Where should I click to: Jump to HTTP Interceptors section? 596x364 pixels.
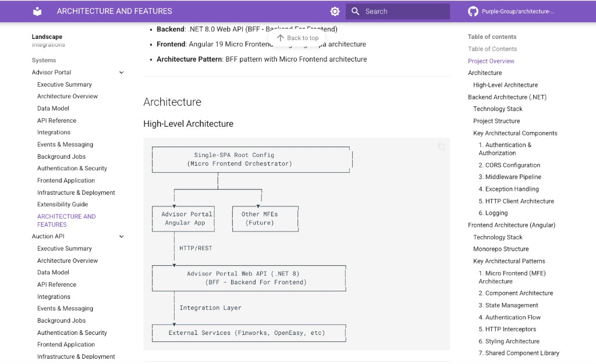coord(507,329)
